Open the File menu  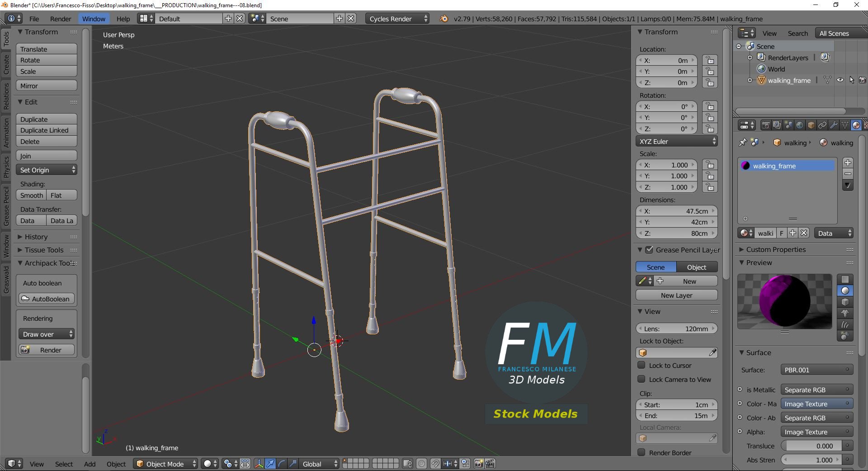[x=34, y=19]
